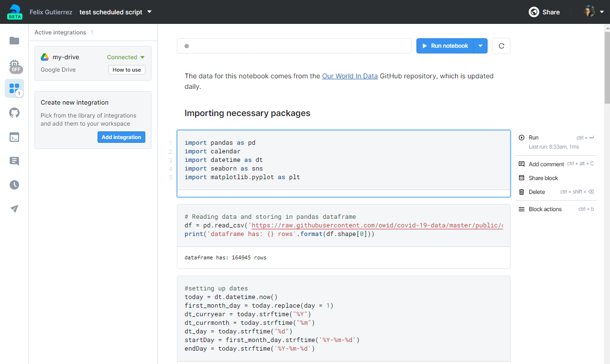Click the read_csv code block
The image size is (610, 364).
pyautogui.click(x=344, y=225)
